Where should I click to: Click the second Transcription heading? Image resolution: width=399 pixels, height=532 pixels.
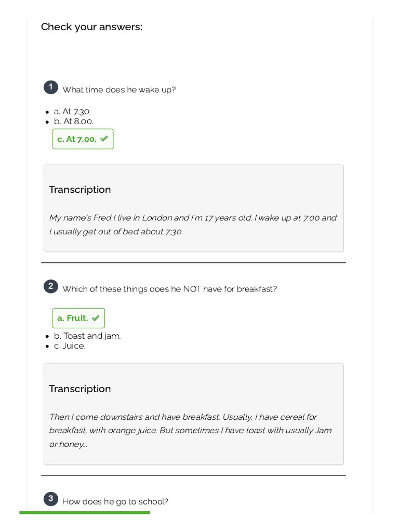pyautogui.click(x=80, y=389)
